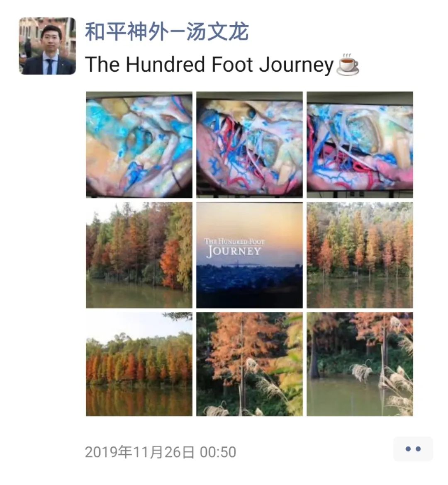Open third anatomy photo on monitor screen
The width and height of the screenshot is (448, 485).
(360, 144)
